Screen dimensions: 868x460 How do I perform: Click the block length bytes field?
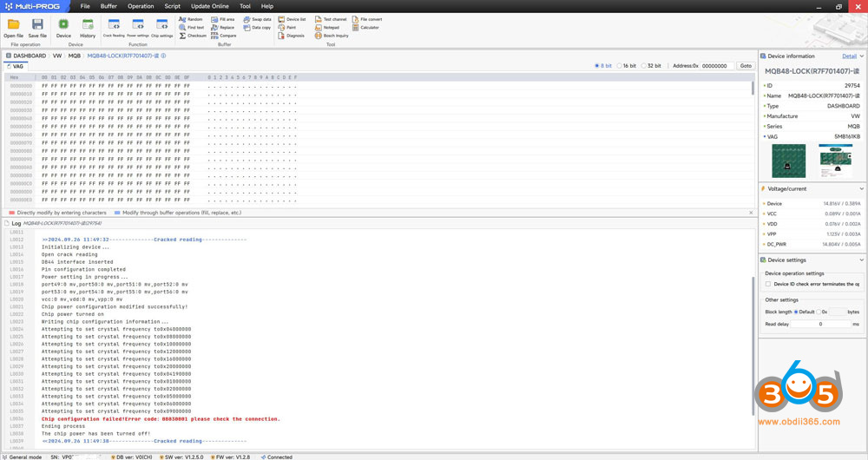[x=838, y=312]
